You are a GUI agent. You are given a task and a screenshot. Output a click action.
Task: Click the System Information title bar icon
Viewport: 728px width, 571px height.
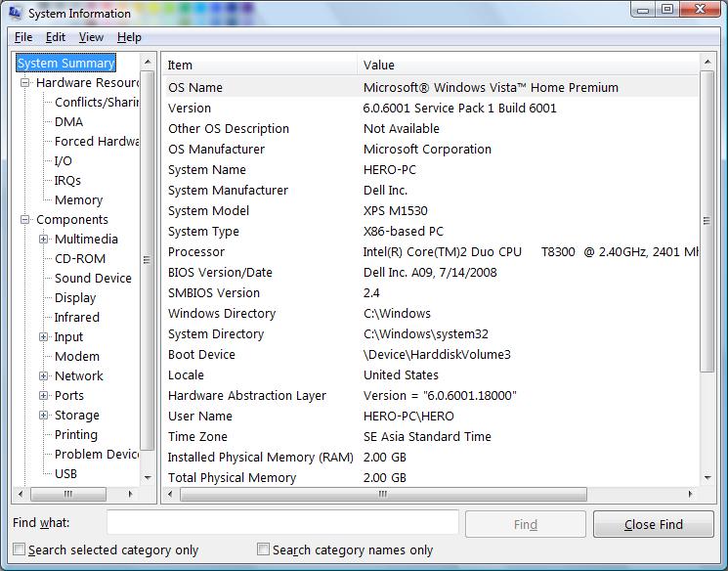click(16, 13)
